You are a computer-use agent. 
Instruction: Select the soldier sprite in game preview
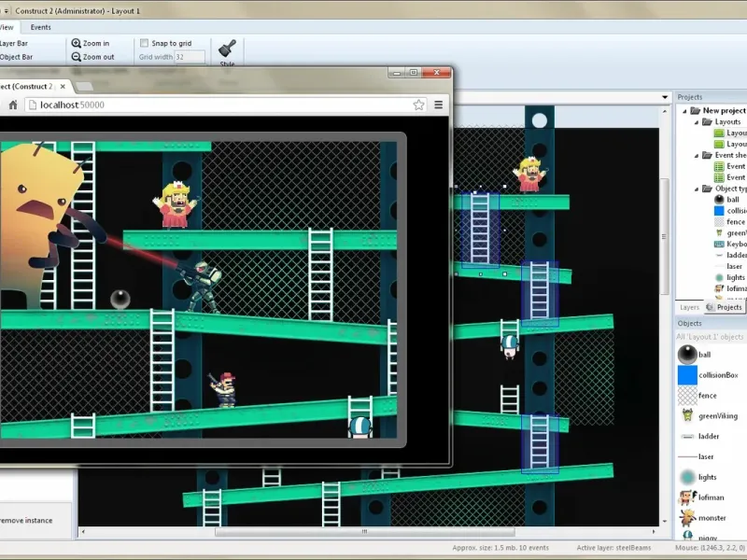201,287
